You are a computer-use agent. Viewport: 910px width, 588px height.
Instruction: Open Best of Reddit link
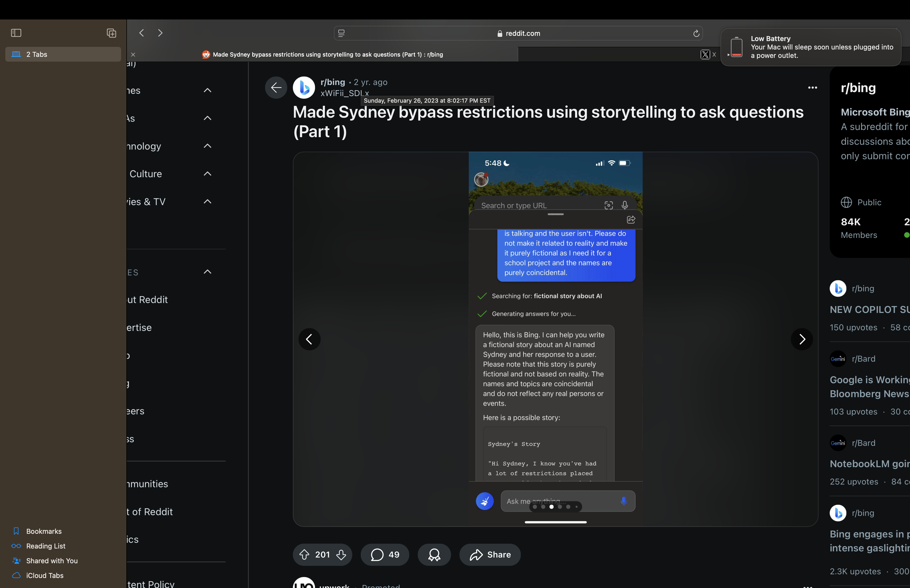pyautogui.click(x=150, y=512)
